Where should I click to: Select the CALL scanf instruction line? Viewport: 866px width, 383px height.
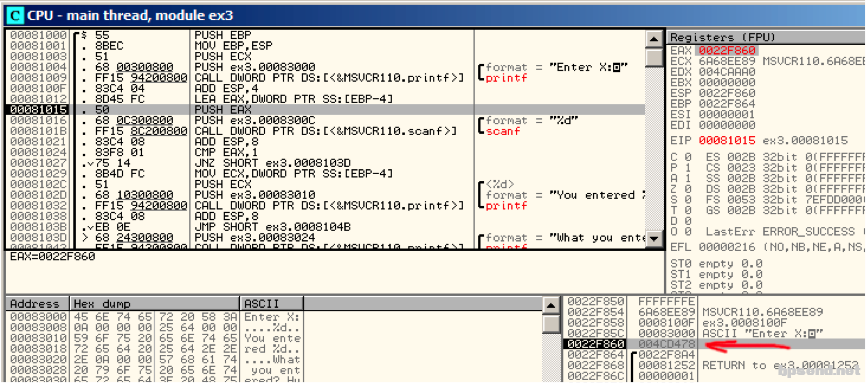(325, 131)
